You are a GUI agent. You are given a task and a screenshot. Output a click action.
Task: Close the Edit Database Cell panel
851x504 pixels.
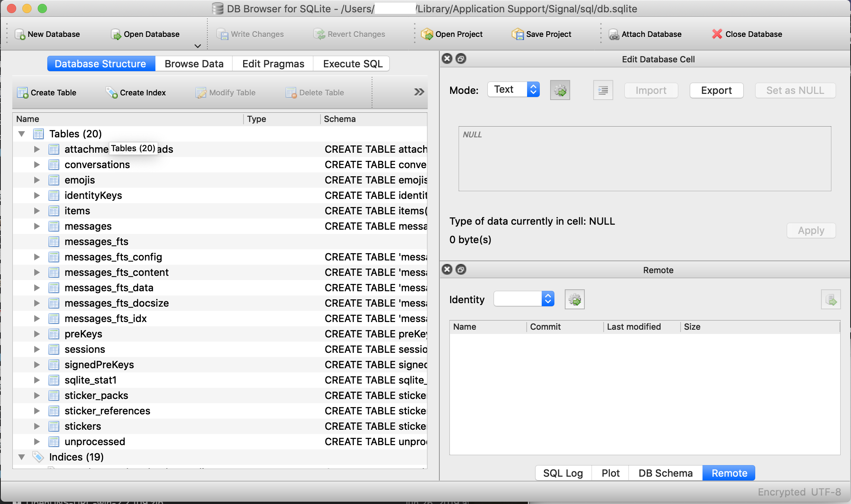click(447, 58)
